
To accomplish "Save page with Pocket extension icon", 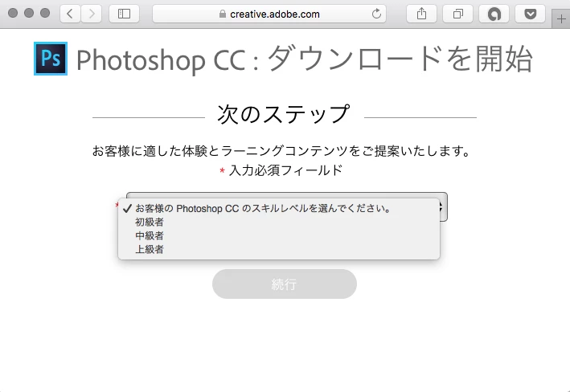I will click(x=531, y=14).
